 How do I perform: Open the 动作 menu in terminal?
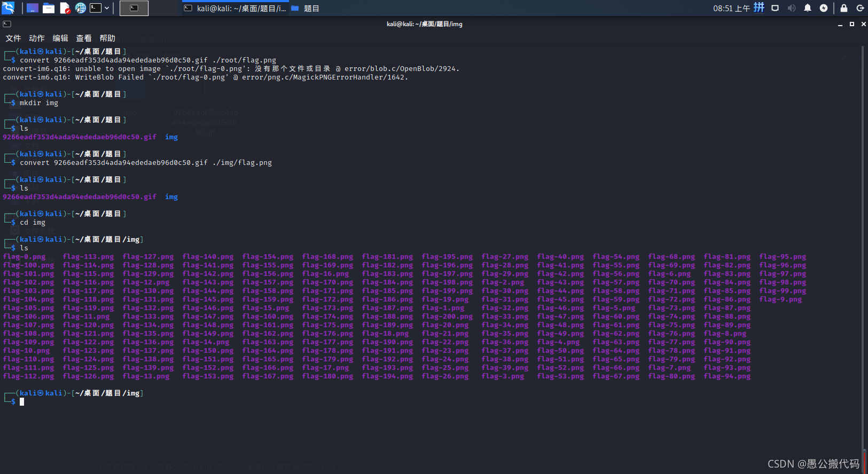(37, 38)
